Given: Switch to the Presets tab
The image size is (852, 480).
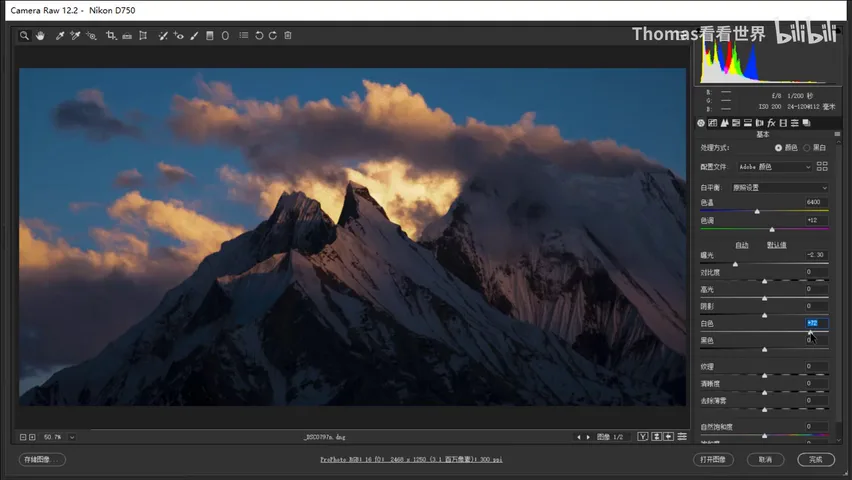Looking at the screenshot, I should [x=794, y=123].
